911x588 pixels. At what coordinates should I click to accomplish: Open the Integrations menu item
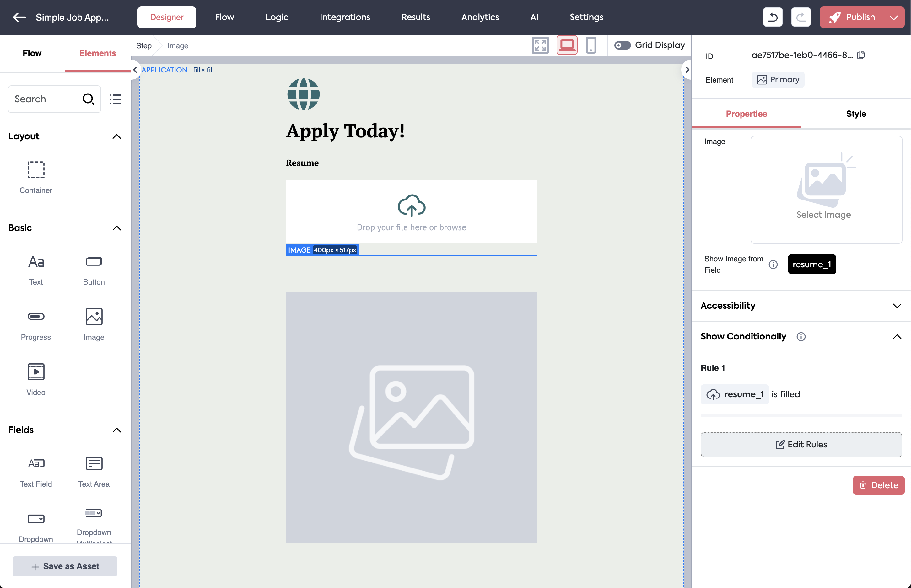click(x=345, y=17)
